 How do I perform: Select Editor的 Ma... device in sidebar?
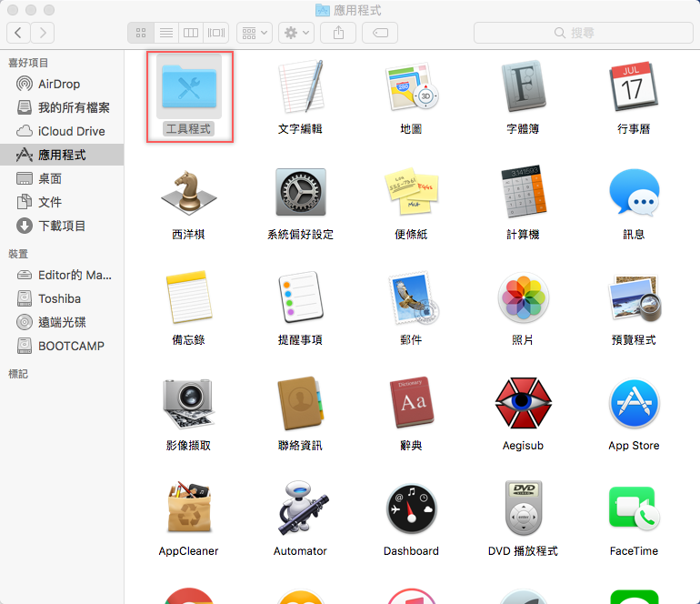click(62, 276)
